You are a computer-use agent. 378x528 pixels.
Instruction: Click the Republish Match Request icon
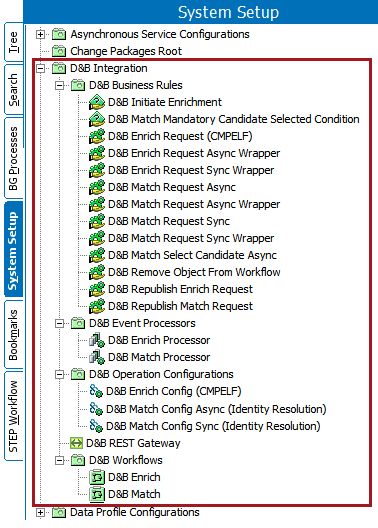coord(97,306)
